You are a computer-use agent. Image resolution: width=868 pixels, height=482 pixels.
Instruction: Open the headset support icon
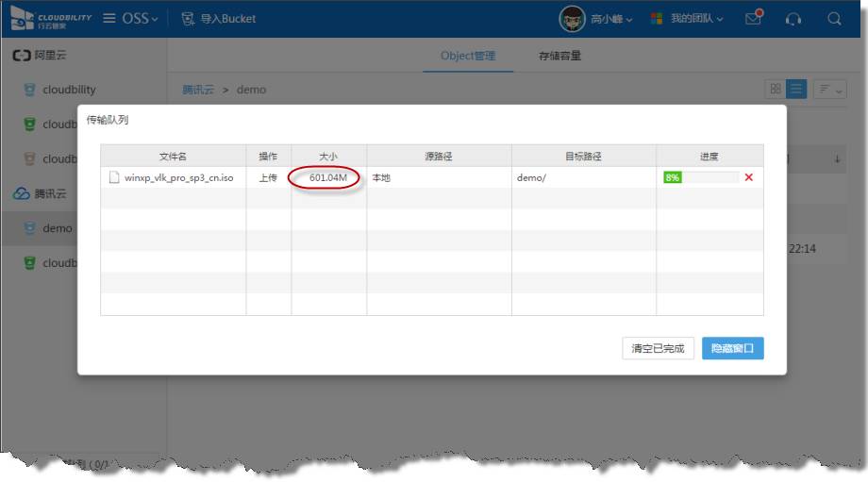[793, 19]
